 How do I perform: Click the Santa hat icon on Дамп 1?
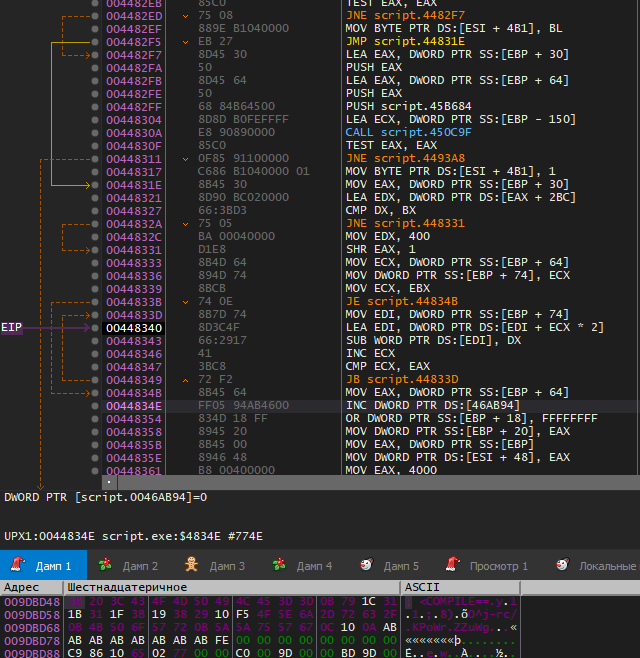(18, 564)
